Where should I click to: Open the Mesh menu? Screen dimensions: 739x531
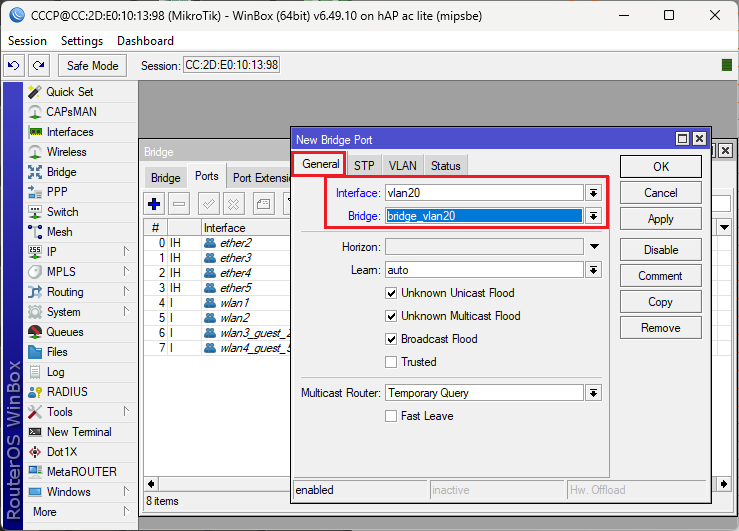(59, 232)
